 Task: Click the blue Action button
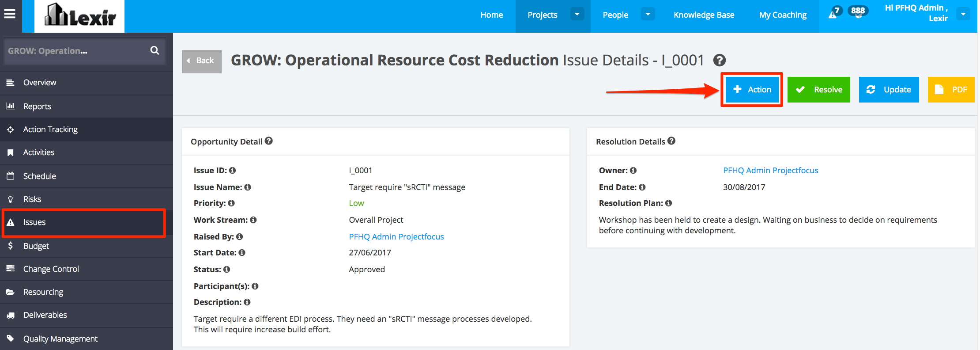pos(752,90)
